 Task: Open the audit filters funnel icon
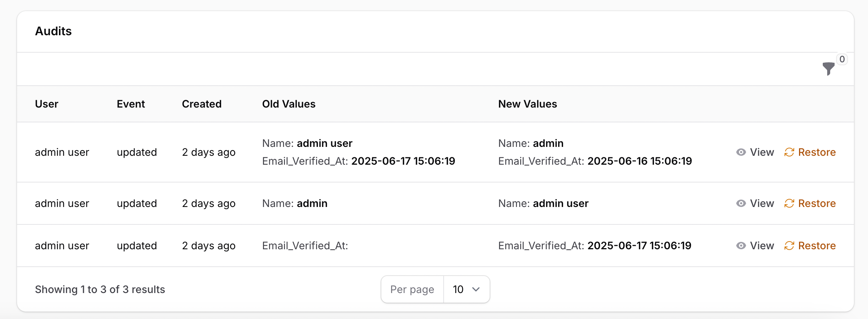[828, 69]
